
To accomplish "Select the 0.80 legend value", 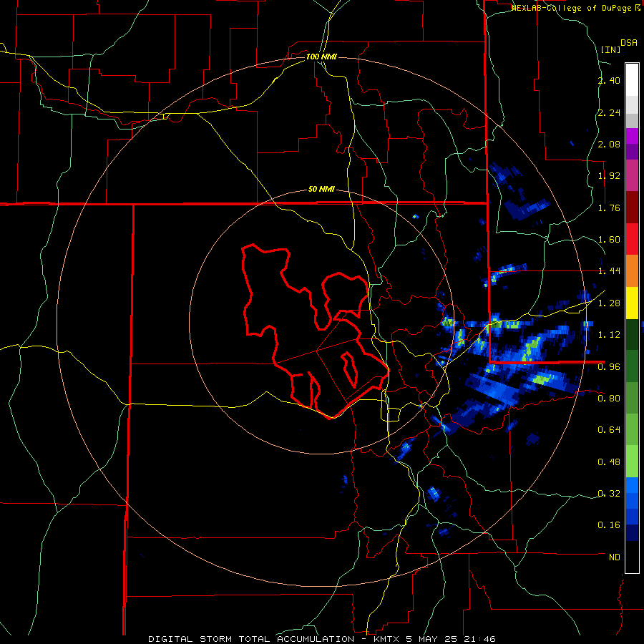I will point(609,399).
